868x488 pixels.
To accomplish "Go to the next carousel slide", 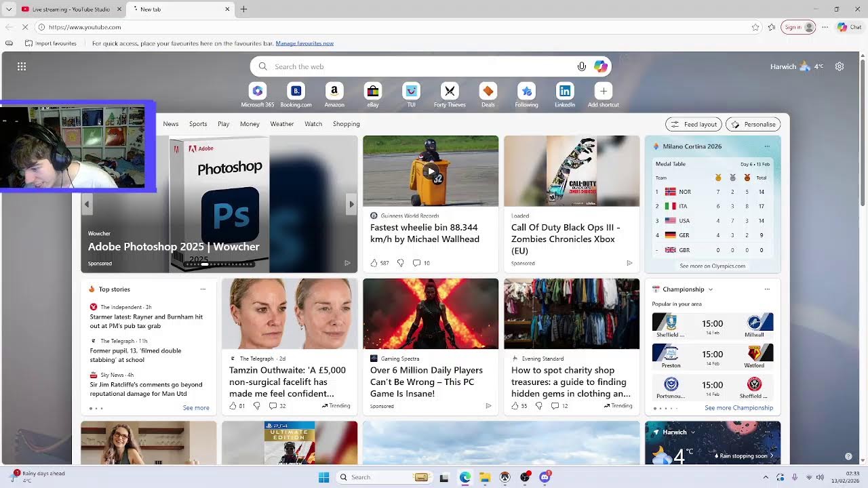I will click(351, 204).
